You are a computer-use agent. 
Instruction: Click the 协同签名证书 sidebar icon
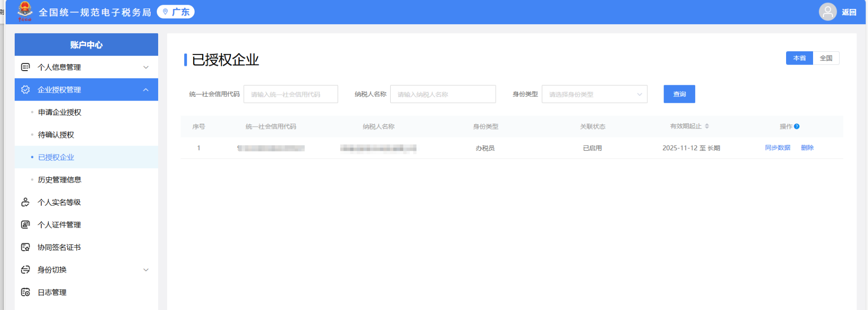coord(26,247)
